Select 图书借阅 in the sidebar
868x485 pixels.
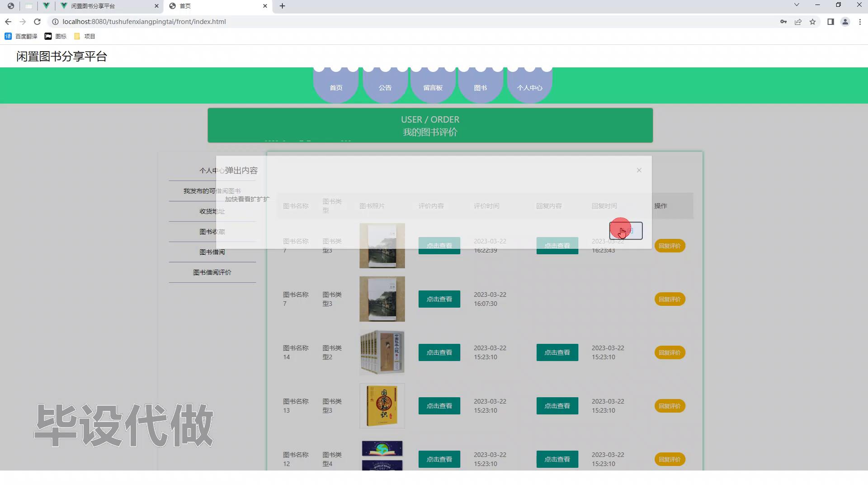212,252
